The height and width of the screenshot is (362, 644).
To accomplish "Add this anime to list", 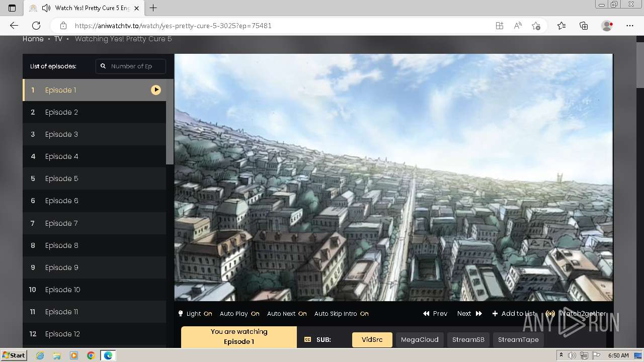I will [514, 314].
